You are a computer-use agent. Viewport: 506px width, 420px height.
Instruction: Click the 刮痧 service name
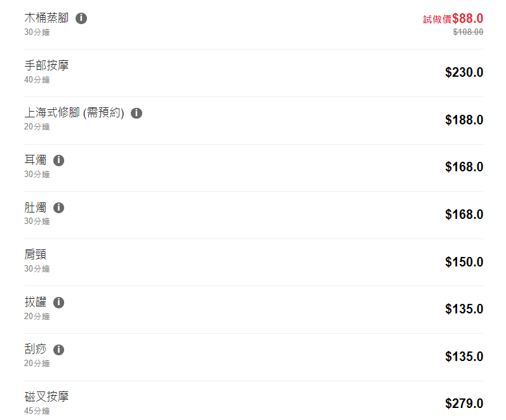tap(36, 350)
